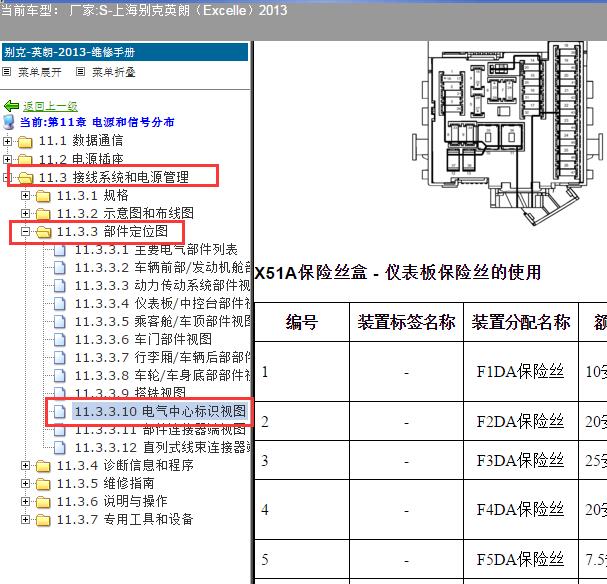
Task: Click the icon beside 菜单折叠
Action: tap(80, 72)
